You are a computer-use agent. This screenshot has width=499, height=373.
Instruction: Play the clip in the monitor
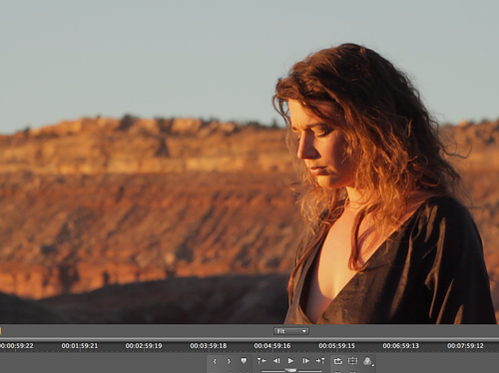291,361
